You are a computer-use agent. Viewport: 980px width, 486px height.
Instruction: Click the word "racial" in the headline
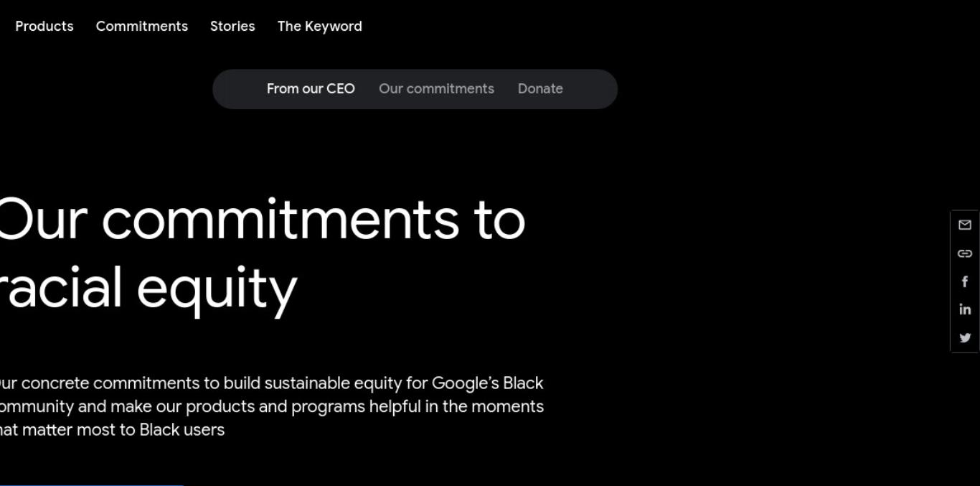point(61,288)
